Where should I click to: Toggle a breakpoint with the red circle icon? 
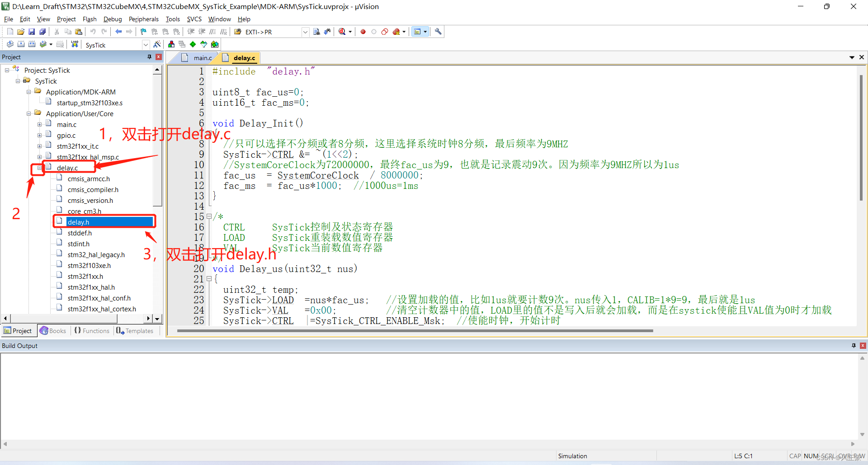(363, 32)
